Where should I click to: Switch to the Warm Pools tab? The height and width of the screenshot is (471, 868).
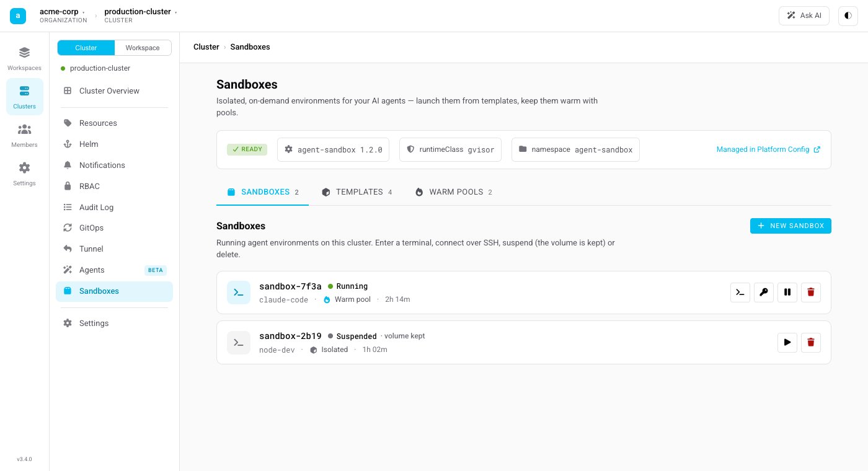pyautogui.click(x=453, y=192)
